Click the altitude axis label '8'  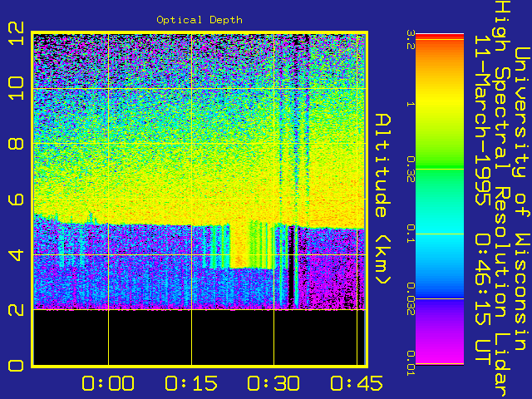(16, 144)
